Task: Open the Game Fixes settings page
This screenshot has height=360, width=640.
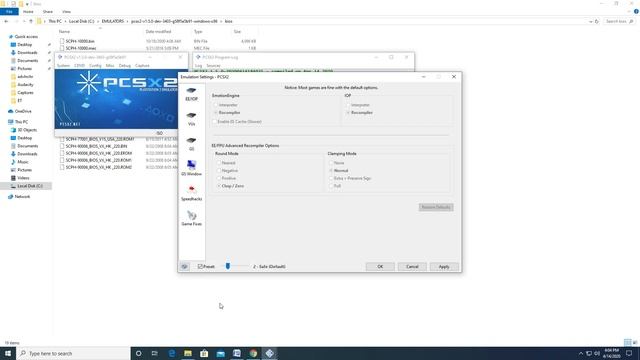Action: [191, 218]
